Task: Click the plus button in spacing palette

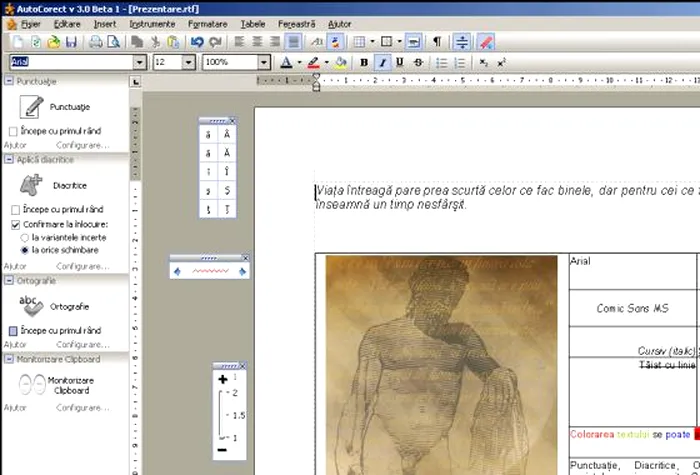Action: click(x=222, y=379)
